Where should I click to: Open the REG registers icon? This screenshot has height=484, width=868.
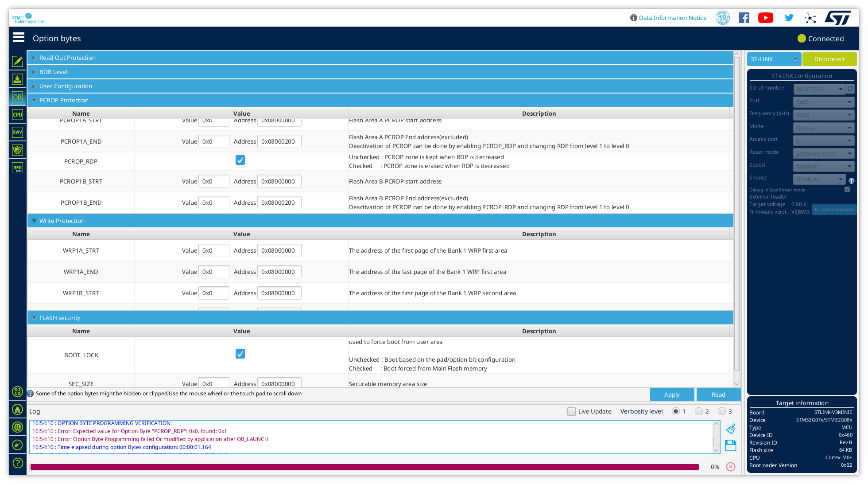tap(17, 168)
